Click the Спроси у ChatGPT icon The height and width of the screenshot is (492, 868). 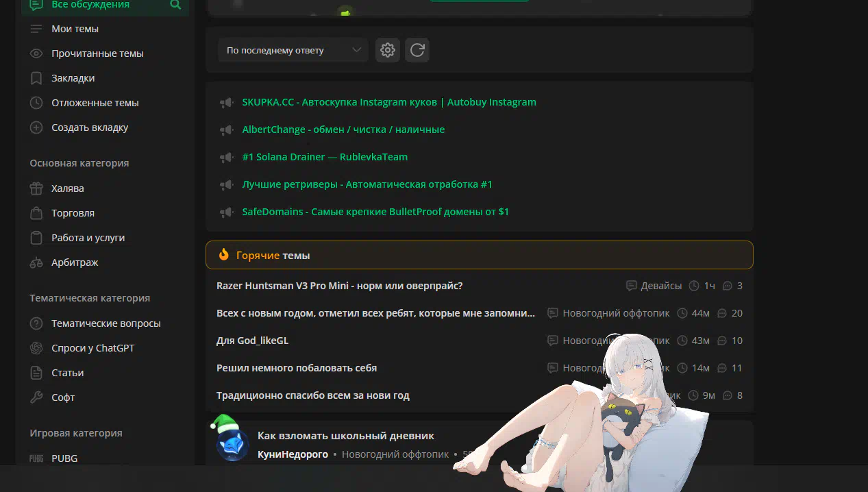click(37, 348)
